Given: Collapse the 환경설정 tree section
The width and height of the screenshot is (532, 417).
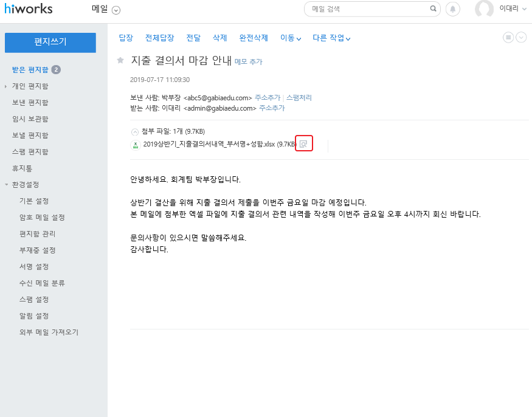Looking at the screenshot, I should (x=7, y=185).
